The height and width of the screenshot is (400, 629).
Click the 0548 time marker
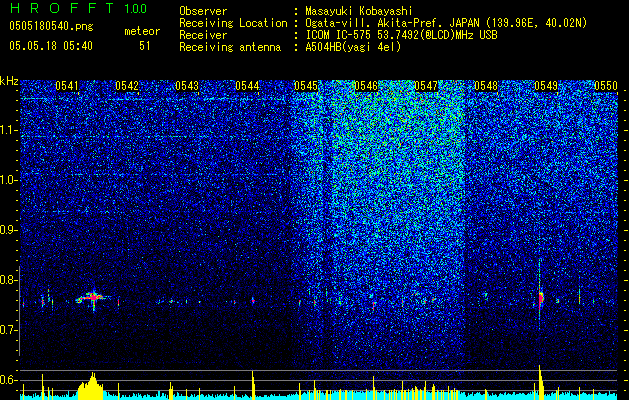[486, 86]
